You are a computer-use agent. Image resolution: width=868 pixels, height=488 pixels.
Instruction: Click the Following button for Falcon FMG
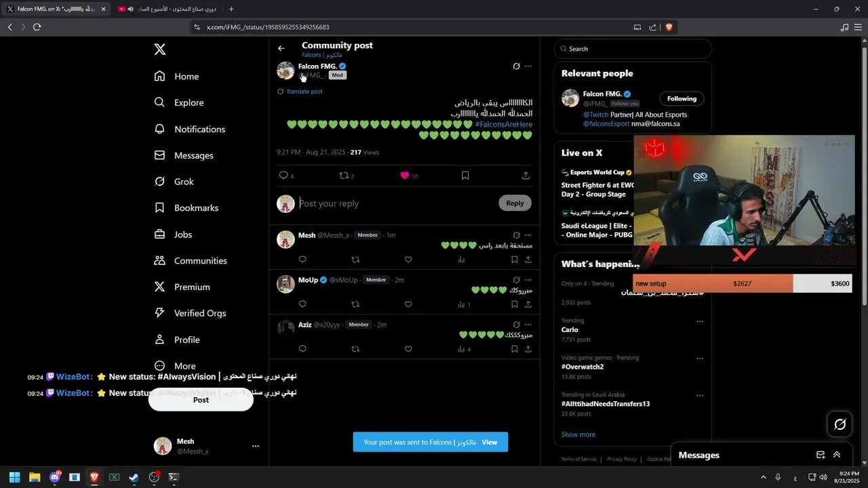tap(682, 98)
